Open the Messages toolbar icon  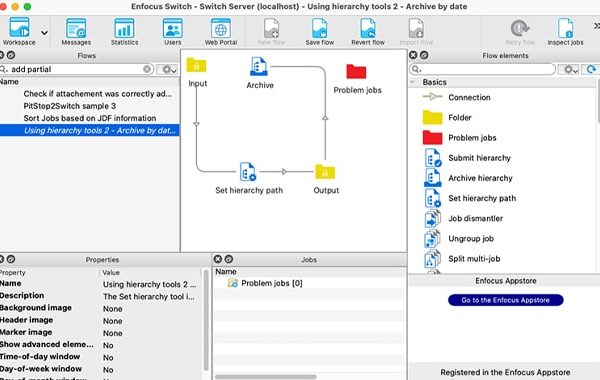[x=76, y=32]
